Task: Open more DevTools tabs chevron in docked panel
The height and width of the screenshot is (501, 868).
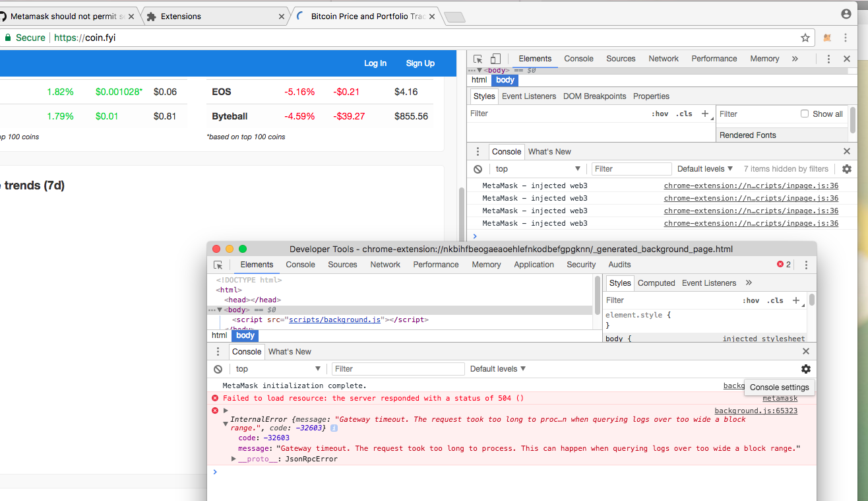Action: 795,59
